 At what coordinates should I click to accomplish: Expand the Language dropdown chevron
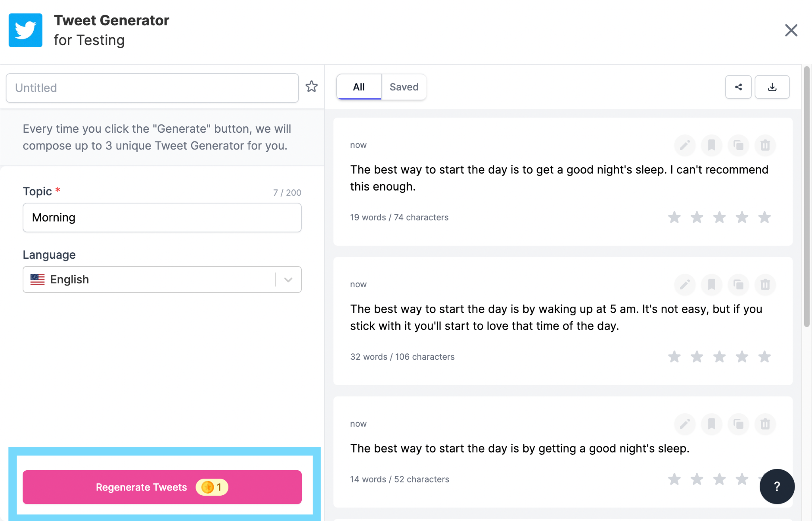click(288, 280)
